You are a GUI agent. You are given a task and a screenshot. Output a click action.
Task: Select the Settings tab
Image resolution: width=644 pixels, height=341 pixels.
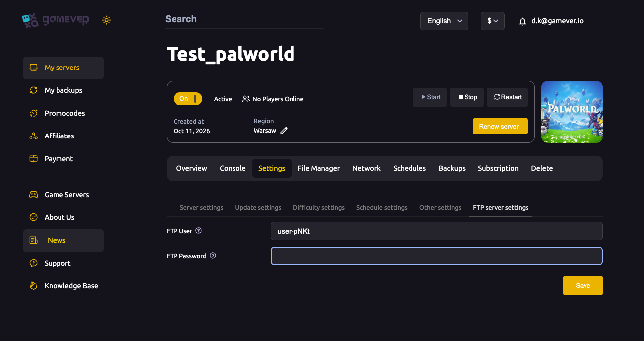pos(272,168)
